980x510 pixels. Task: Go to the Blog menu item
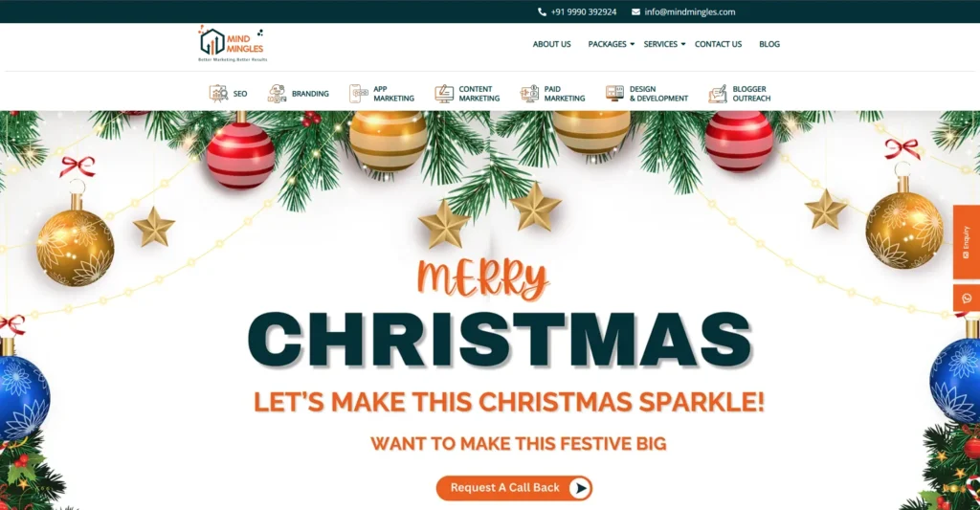click(x=769, y=44)
